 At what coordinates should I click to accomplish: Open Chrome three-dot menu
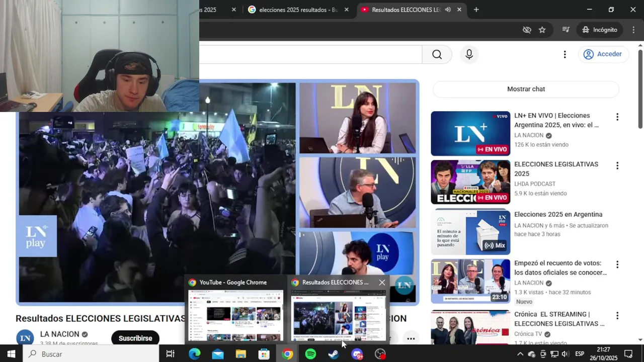[x=633, y=30]
